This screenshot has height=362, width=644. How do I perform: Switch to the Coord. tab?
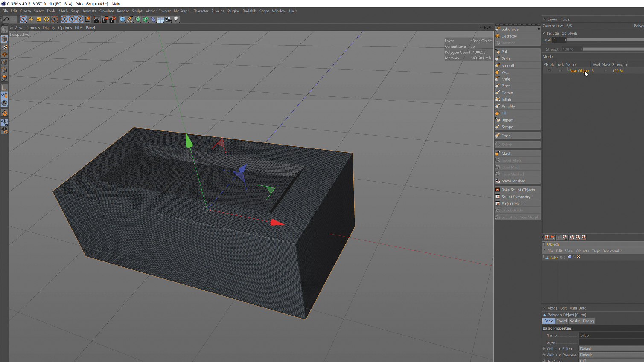562,321
